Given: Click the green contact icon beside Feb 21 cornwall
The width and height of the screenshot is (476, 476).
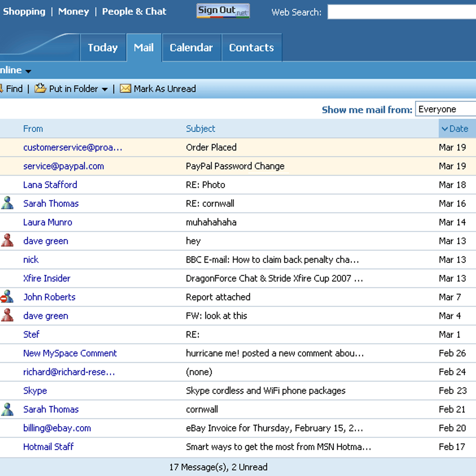Looking at the screenshot, I should [7, 409].
